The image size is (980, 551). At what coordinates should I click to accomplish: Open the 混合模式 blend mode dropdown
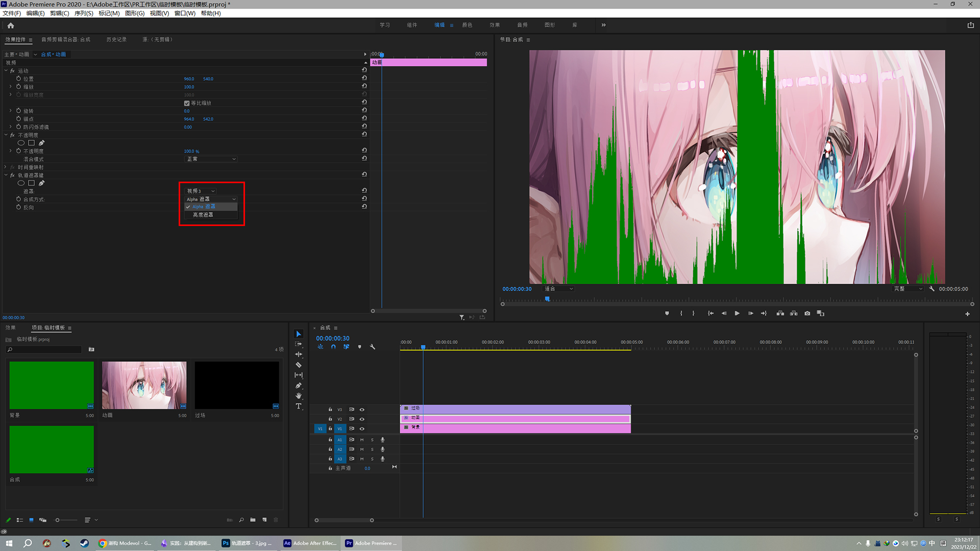coord(211,159)
